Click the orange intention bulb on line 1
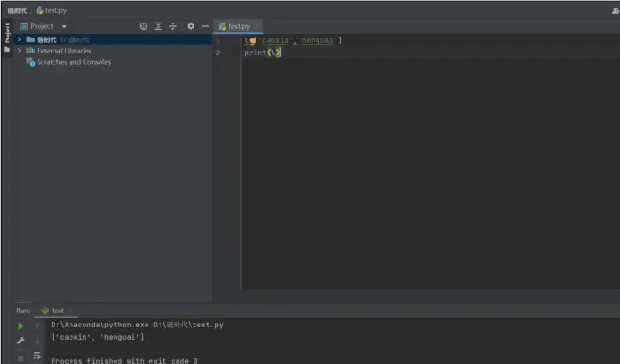 (253, 40)
